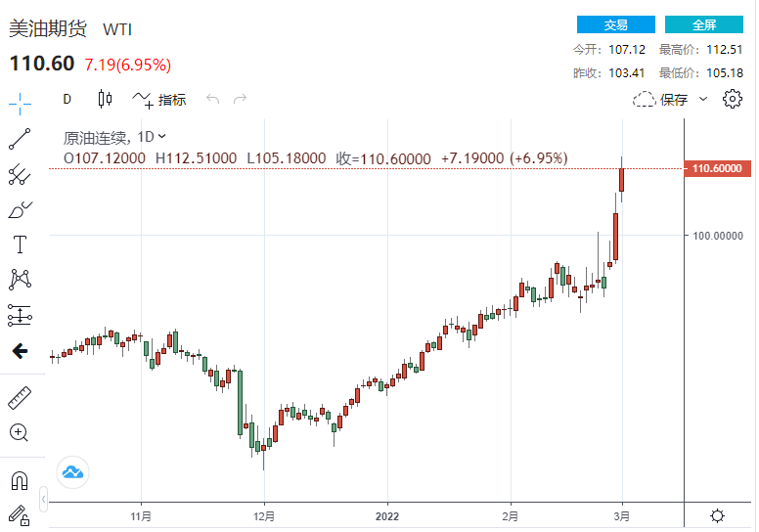Expand the 保存 save dropdown arrow
The height and width of the screenshot is (532, 759).
[703, 99]
